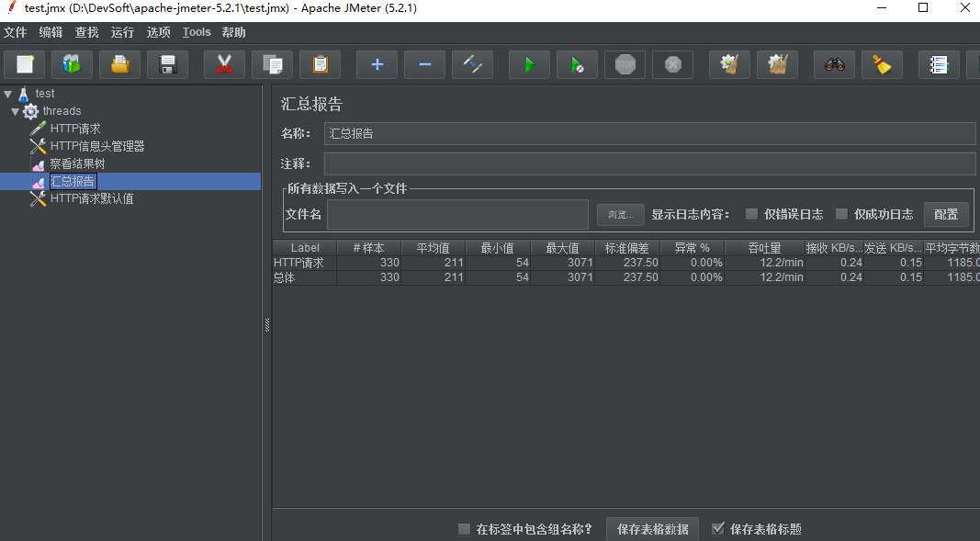Collapse all nodes with minus icon
This screenshot has width=980, height=541.
[x=424, y=64]
